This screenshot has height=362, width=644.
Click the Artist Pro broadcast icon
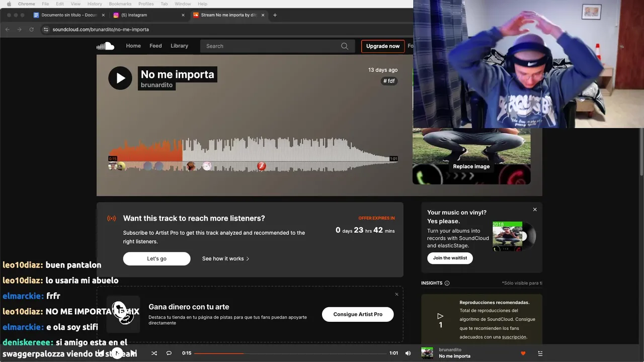point(112,218)
